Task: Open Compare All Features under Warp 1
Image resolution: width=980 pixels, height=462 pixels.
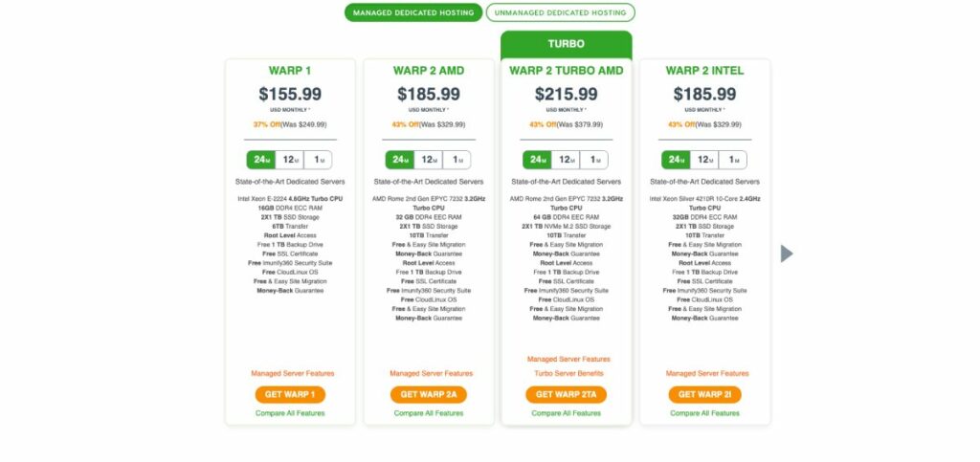Action: click(290, 413)
